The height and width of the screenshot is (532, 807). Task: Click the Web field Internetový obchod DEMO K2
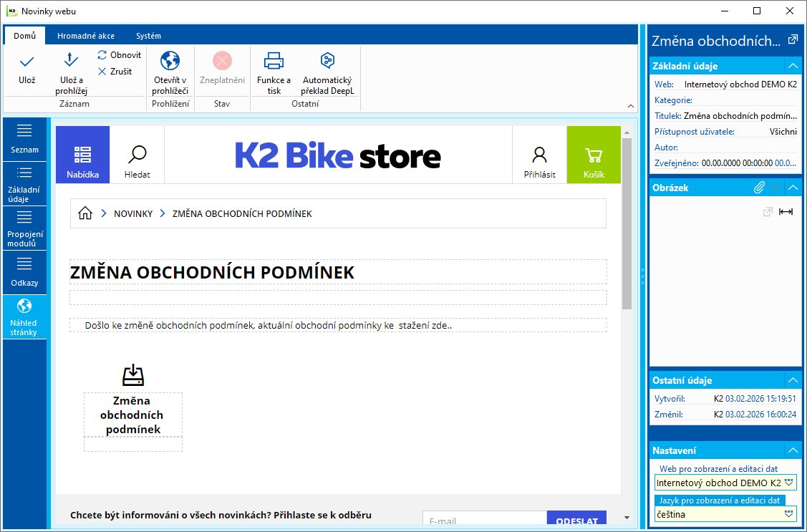740,84
